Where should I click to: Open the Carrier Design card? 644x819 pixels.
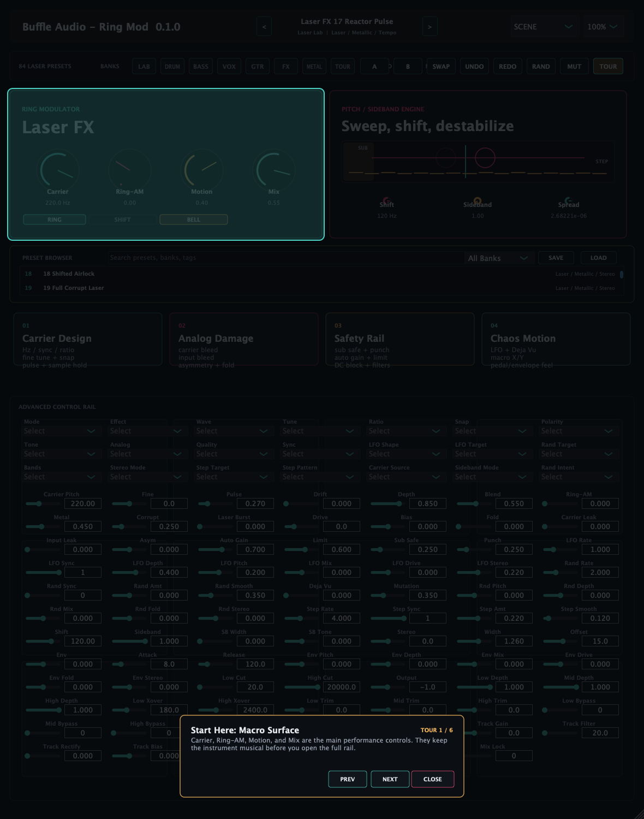[x=88, y=339]
